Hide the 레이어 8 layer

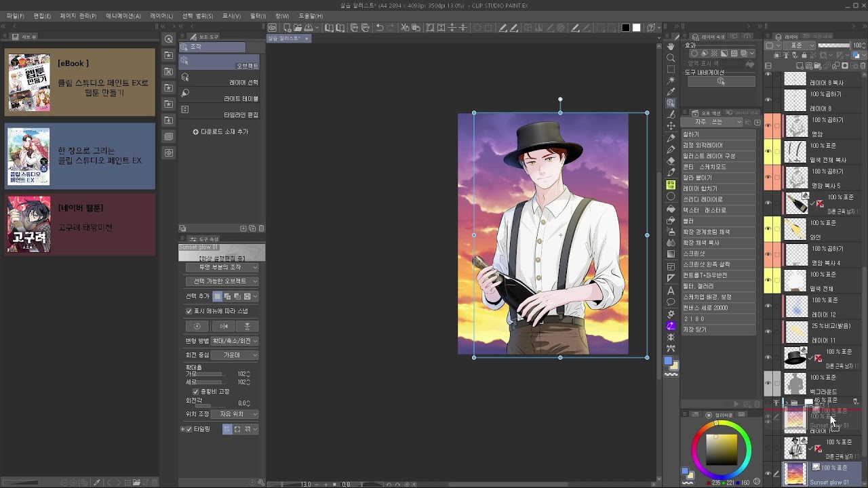point(768,100)
